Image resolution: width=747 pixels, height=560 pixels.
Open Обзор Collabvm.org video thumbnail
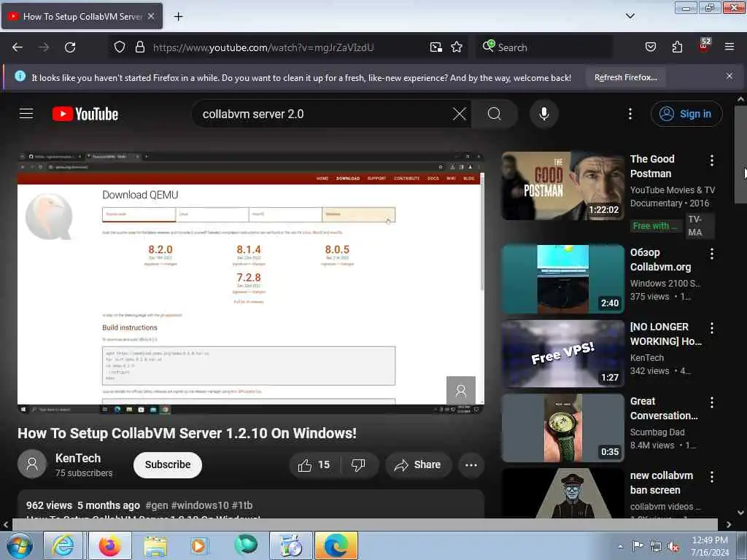(562, 279)
